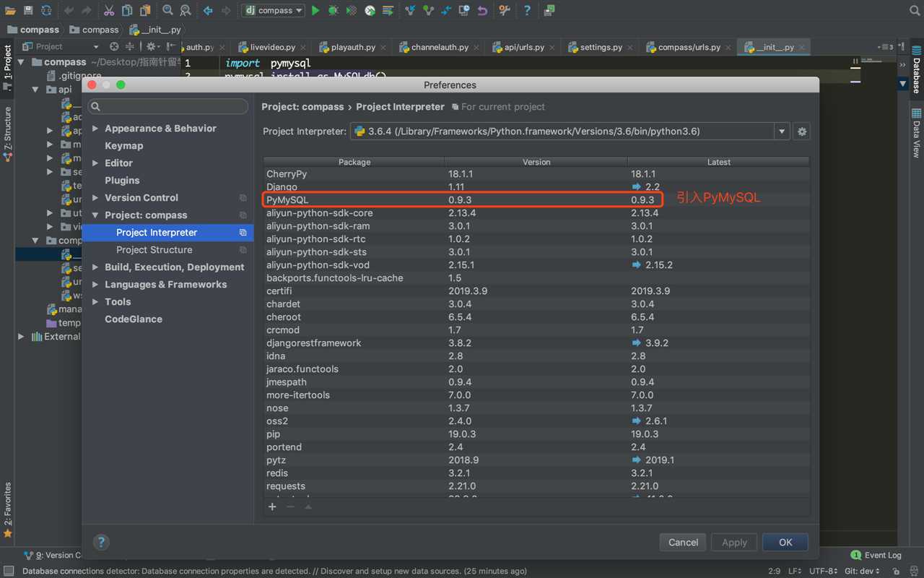Screen dimensions: 924x578
Task: Open the Project panel gear settings
Action: 151,46
